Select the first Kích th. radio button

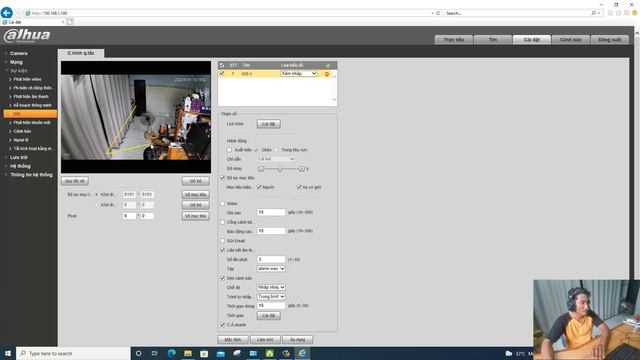(x=96, y=195)
